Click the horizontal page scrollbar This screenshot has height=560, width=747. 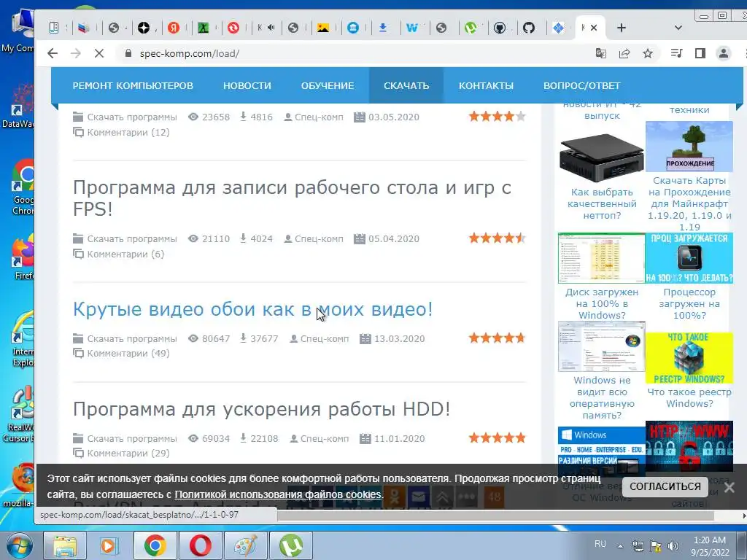[495, 516]
